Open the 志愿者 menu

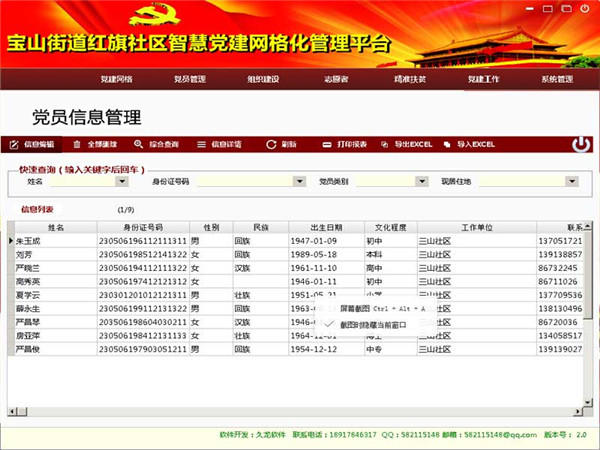[x=336, y=79]
